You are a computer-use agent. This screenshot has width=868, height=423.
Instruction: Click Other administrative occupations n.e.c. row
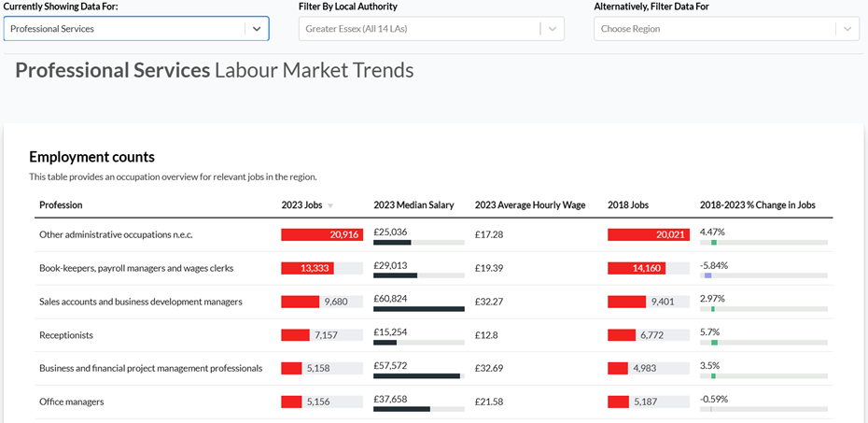click(x=116, y=234)
